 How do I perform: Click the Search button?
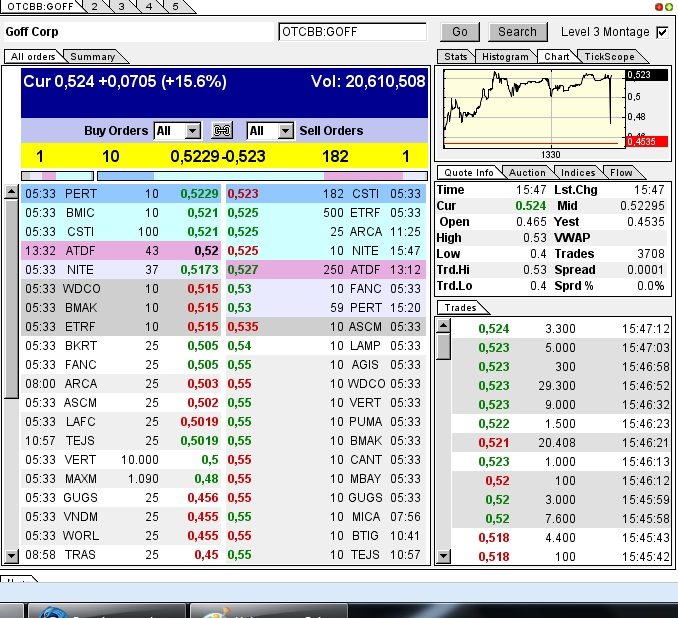517,32
